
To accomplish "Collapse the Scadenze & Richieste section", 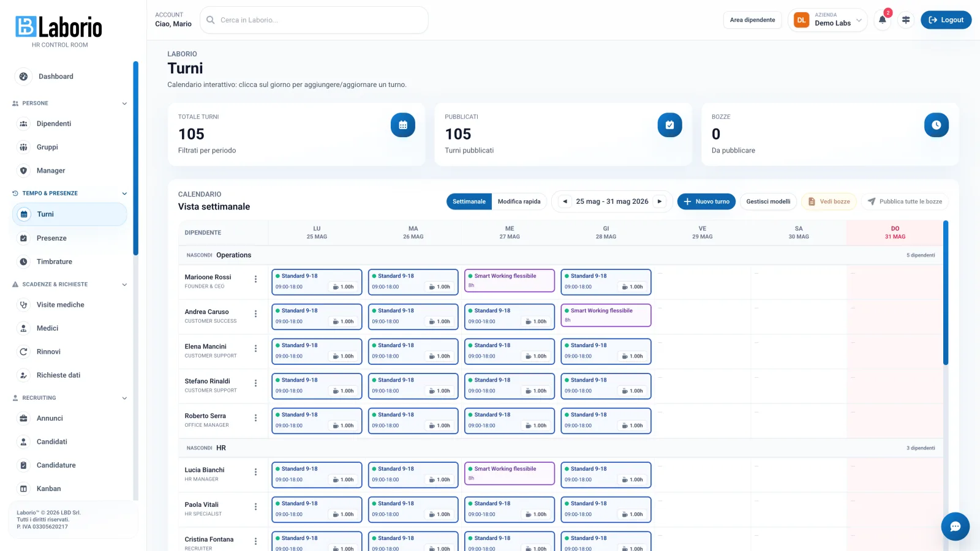I will 70,285.
